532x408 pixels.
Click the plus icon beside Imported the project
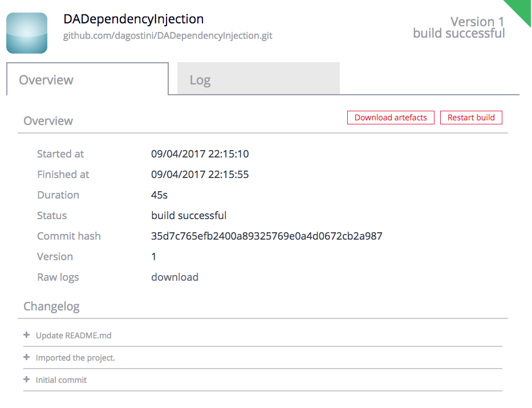tap(26, 357)
